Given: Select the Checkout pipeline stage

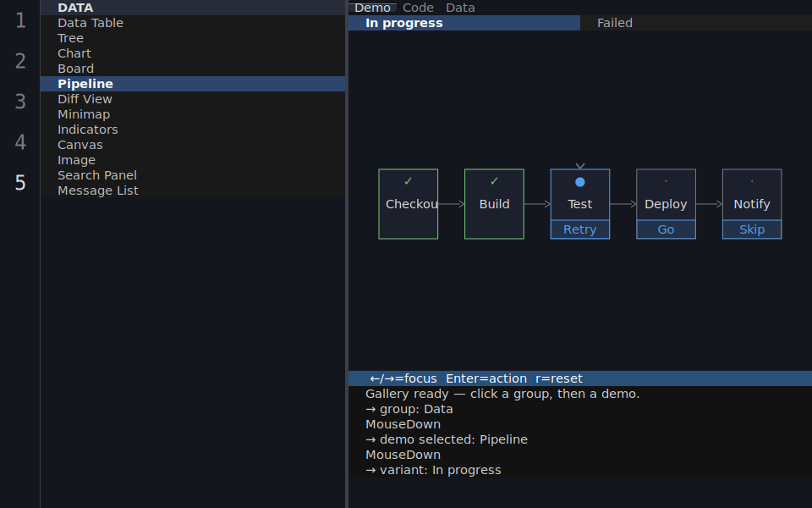Looking at the screenshot, I should pyautogui.click(x=408, y=204).
